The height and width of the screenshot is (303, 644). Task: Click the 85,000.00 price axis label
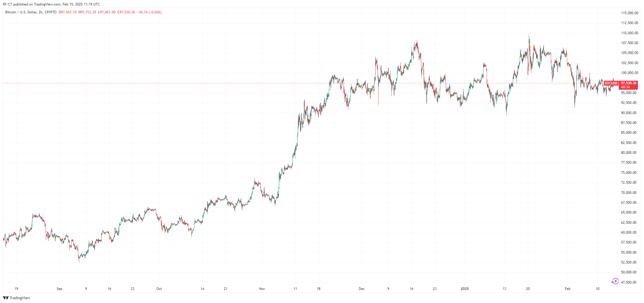coord(629,133)
